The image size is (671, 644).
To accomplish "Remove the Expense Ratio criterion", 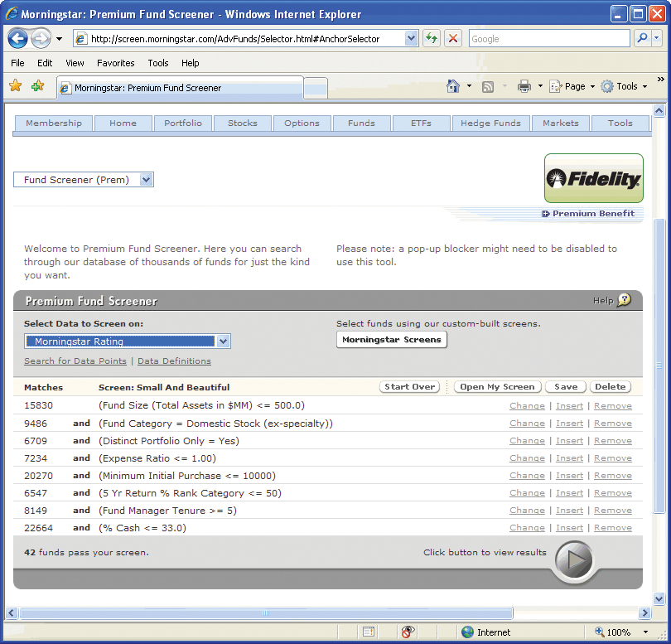I will 612,458.
